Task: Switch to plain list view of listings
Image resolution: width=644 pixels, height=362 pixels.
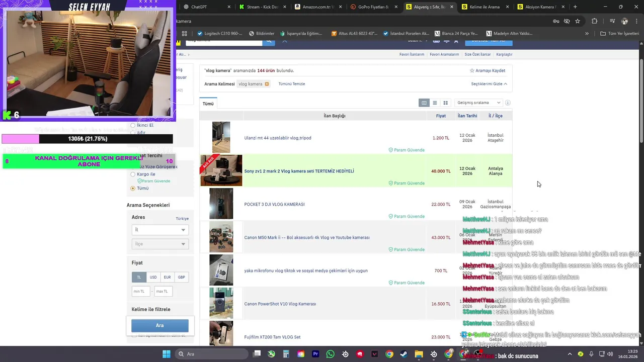Action: [x=435, y=103]
